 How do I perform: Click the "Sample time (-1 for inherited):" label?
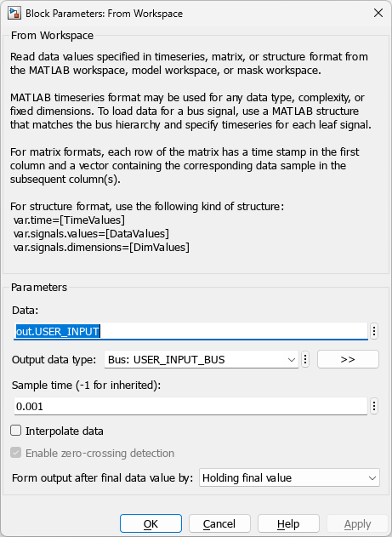point(86,386)
